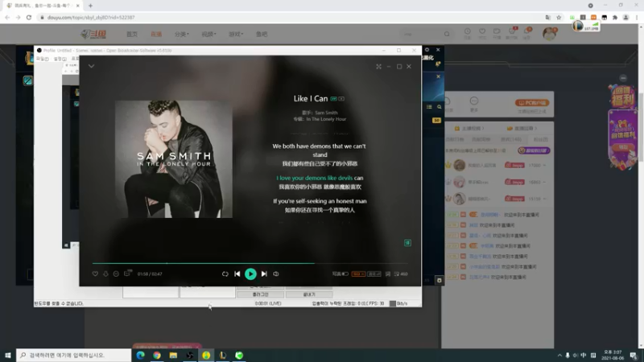This screenshot has height=362, width=644.
Task: Bookmark this page with the star icon
Action: (559, 17)
